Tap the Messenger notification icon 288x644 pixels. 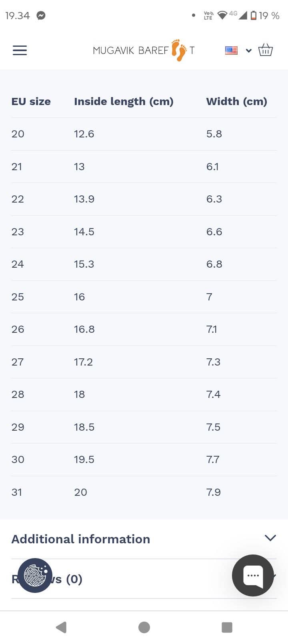[x=41, y=16]
